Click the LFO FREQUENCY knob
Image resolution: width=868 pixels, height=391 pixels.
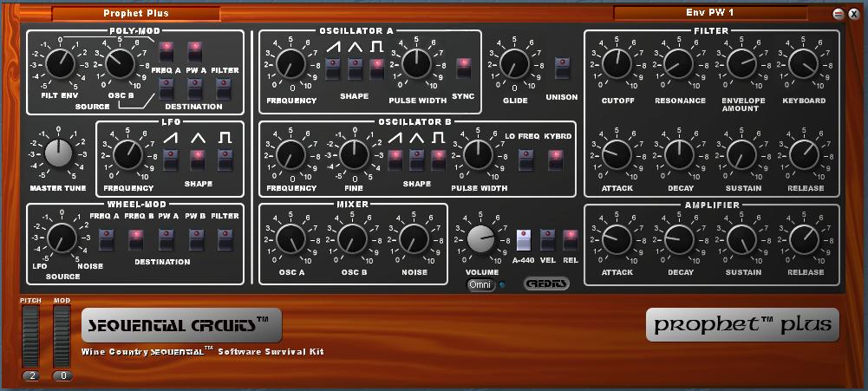127,154
